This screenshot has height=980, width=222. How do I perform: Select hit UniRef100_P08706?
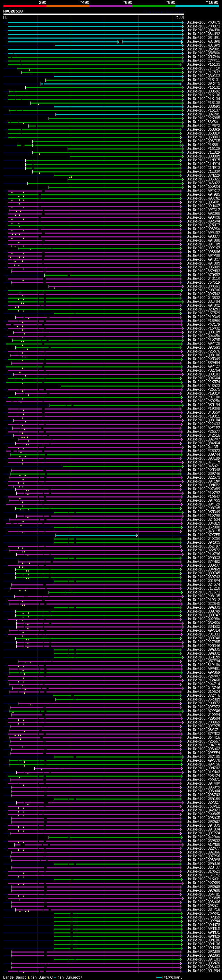coord(203,290)
